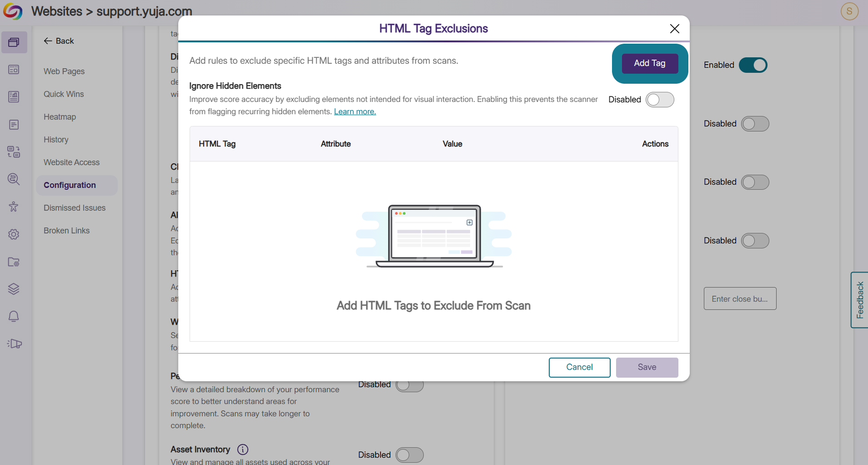868x465 pixels.
Task: Click the folder settings icon in sidebar
Action: [x=14, y=262]
